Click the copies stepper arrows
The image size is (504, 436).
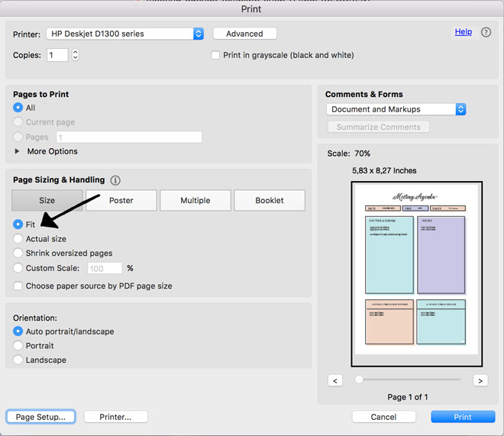(x=75, y=56)
